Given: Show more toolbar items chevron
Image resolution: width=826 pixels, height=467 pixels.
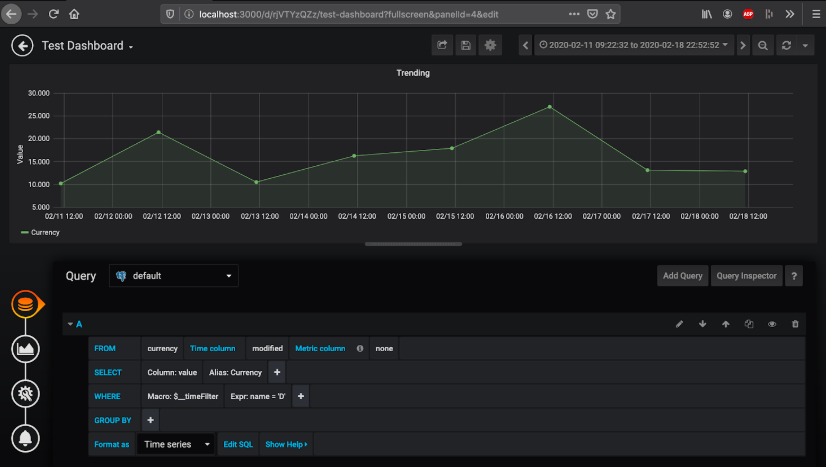Looking at the screenshot, I should tap(790, 14).
